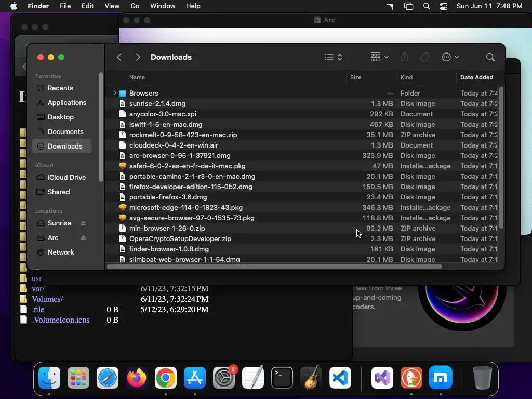
Task: Open var/ link in background window
Action: tap(38, 289)
